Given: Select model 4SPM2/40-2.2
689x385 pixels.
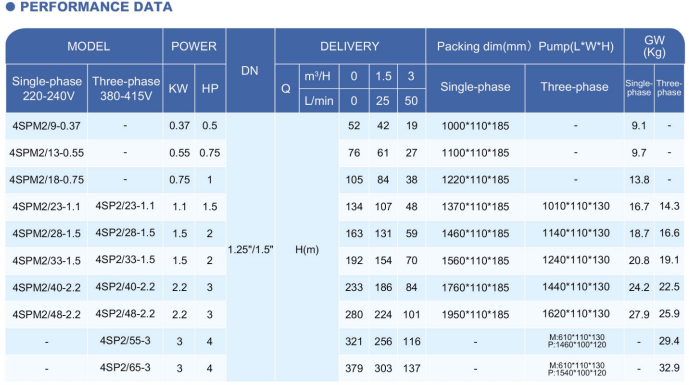Looking at the screenshot, I should pyautogui.click(x=47, y=287).
